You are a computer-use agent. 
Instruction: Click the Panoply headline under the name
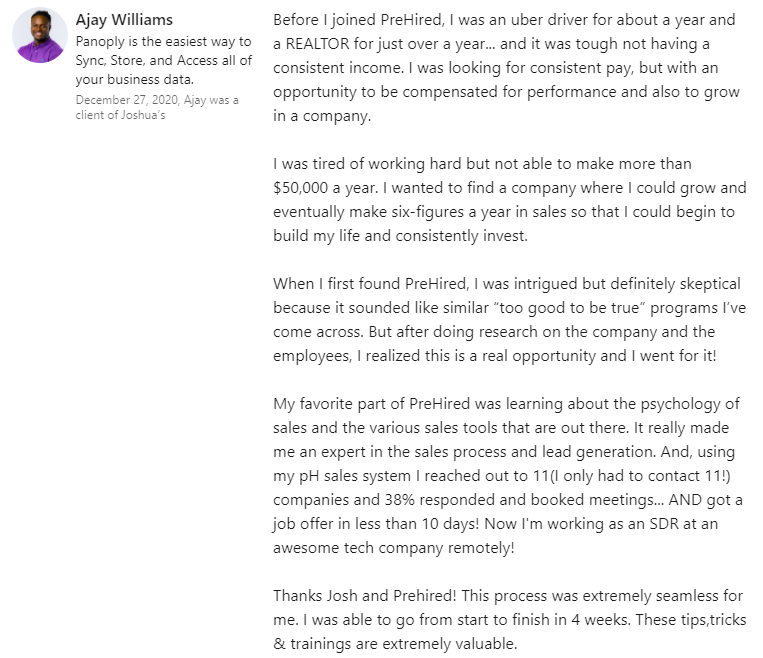[164, 62]
